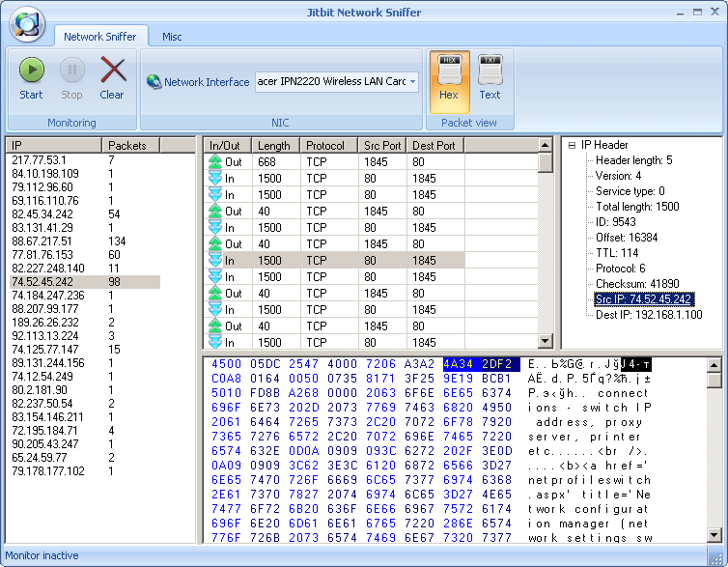
Task: Collapse the IP Header tree node
Action: [x=572, y=145]
